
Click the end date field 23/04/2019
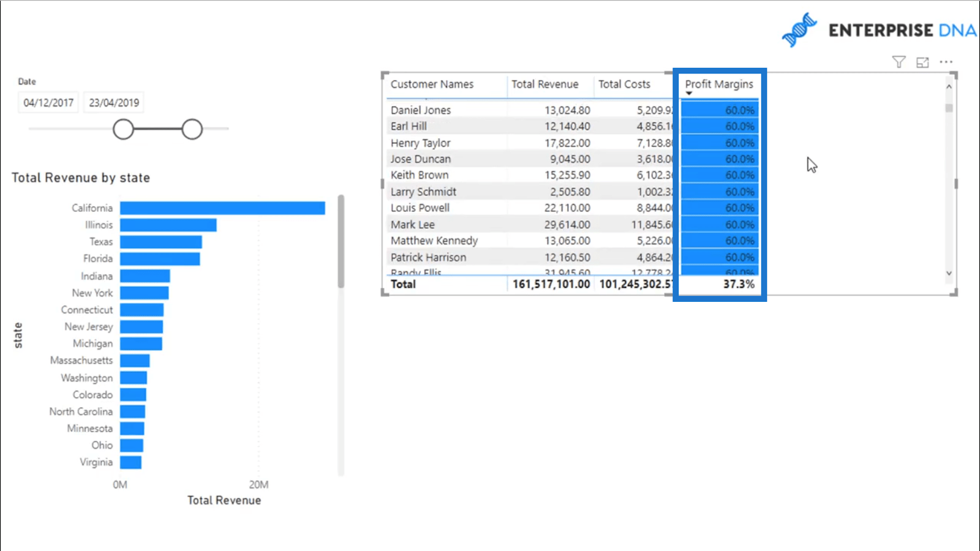(114, 103)
